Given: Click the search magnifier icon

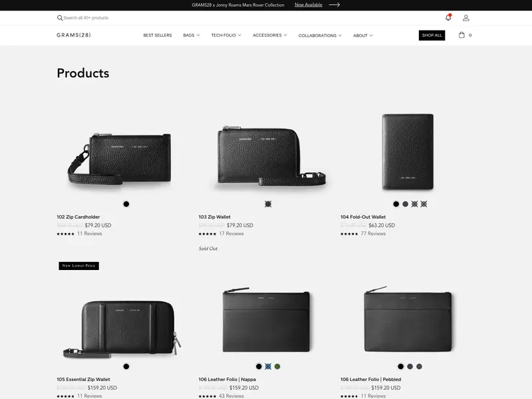Looking at the screenshot, I should click(x=60, y=18).
